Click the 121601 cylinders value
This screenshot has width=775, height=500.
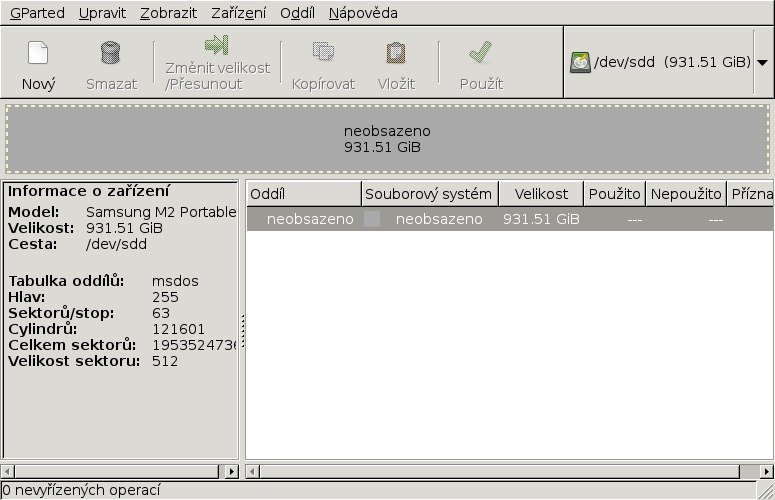[x=178, y=329]
